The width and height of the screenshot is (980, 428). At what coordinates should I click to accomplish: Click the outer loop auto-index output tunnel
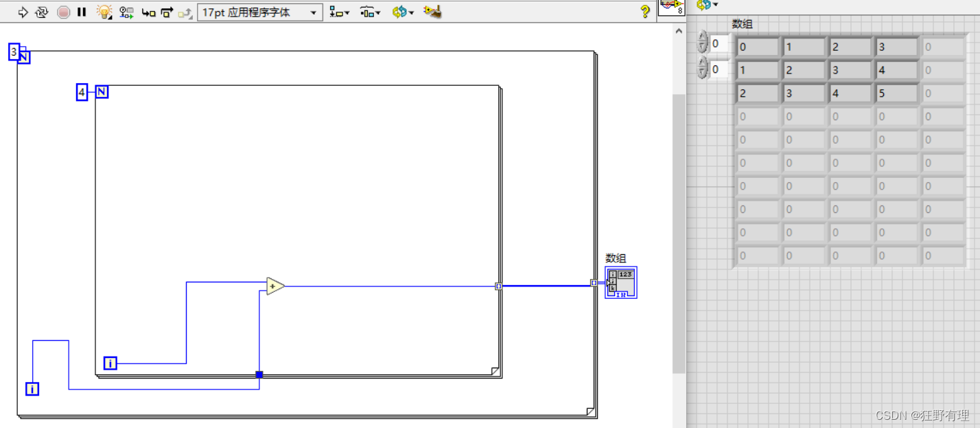pyautogui.click(x=594, y=282)
